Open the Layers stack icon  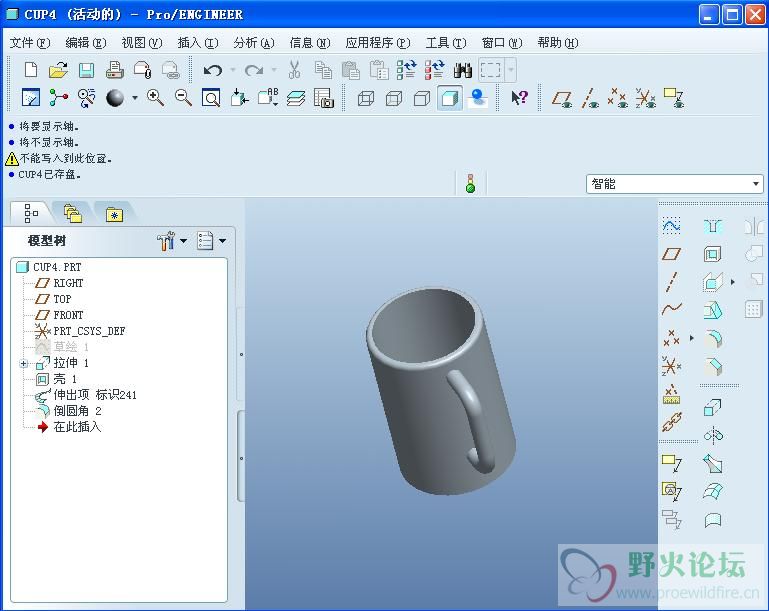[x=296, y=98]
